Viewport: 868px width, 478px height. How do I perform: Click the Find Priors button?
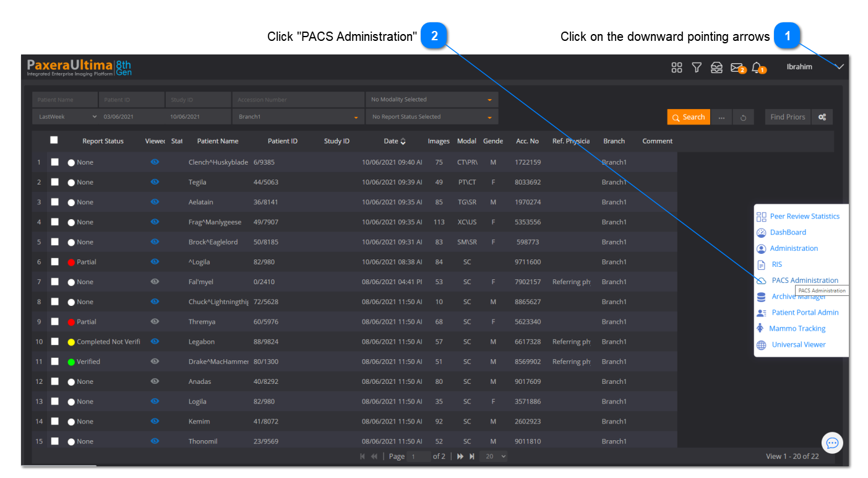tap(788, 117)
